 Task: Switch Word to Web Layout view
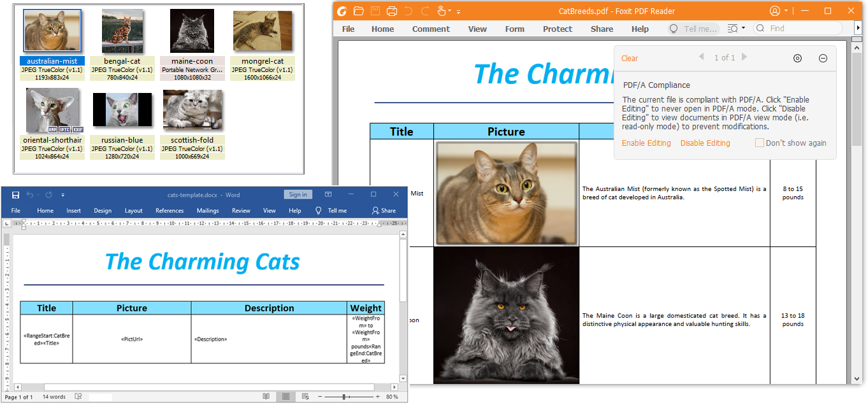click(x=305, y=397)
